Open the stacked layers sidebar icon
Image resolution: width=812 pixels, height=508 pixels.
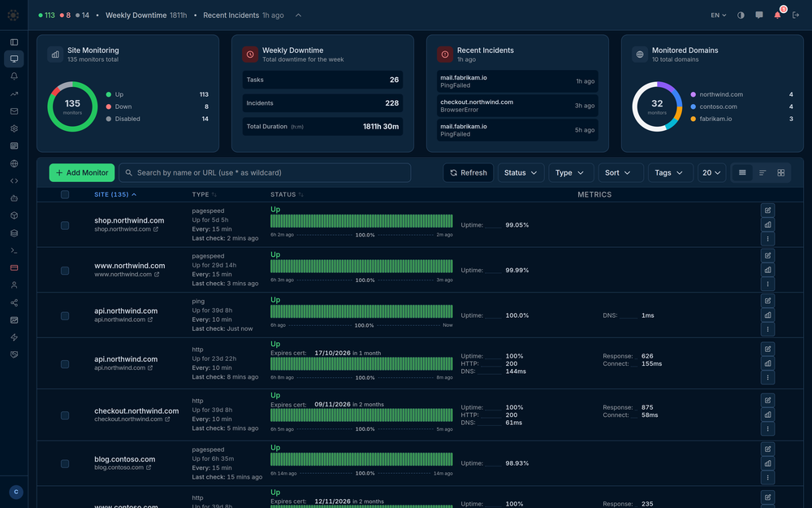(14, 232)
